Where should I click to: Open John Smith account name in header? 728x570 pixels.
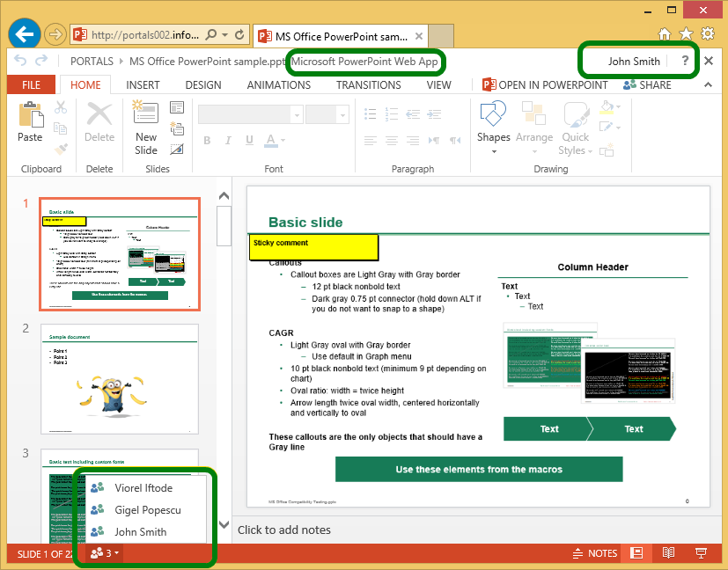[x=634, y=62]
